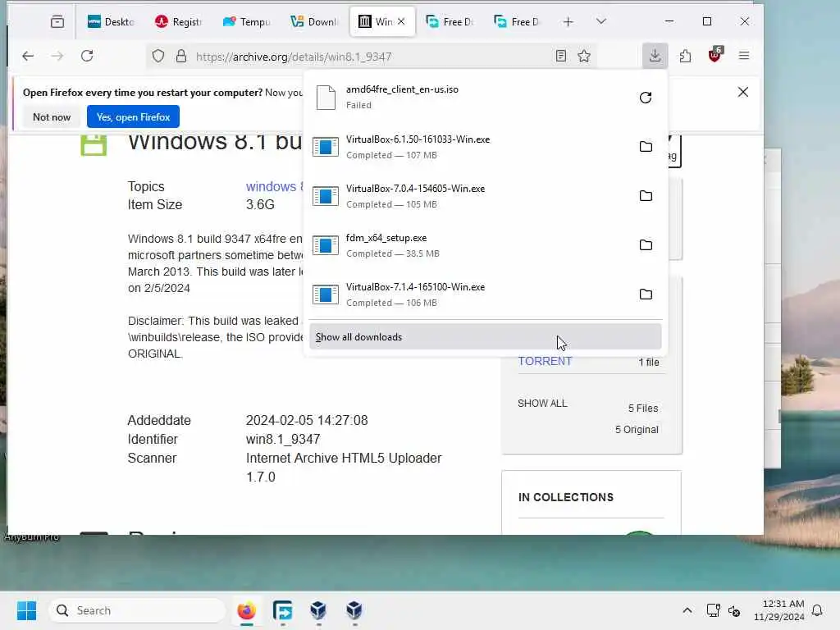Open a new tab with plus button
840x630 pixels.
[568, 21]
